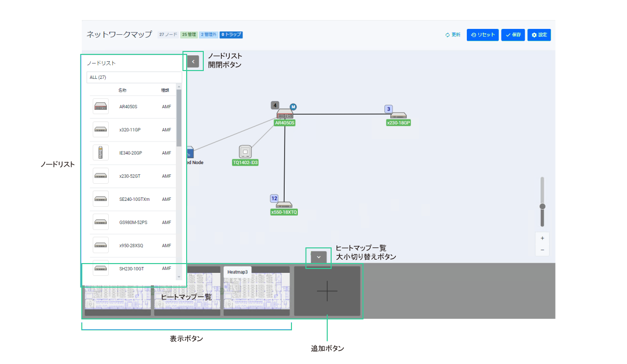Select the x230-18GP switch node icon
The image size is (627, 364).
coord(398,116)
